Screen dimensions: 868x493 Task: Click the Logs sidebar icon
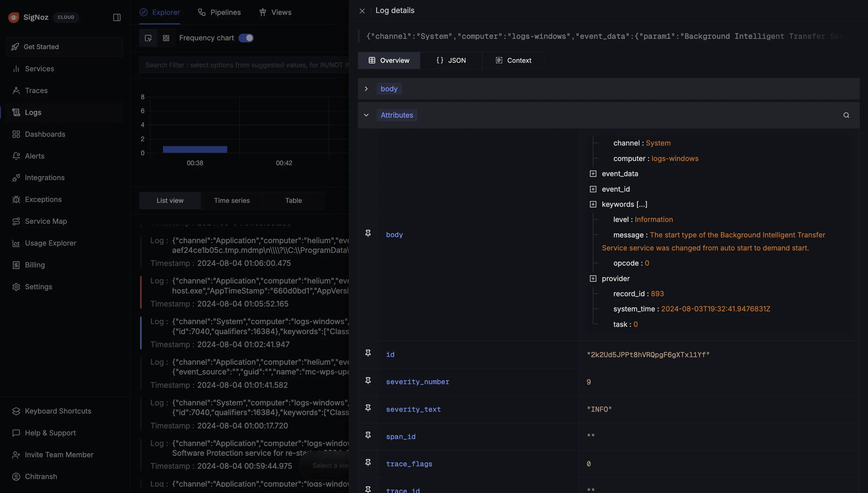[16, 112]
